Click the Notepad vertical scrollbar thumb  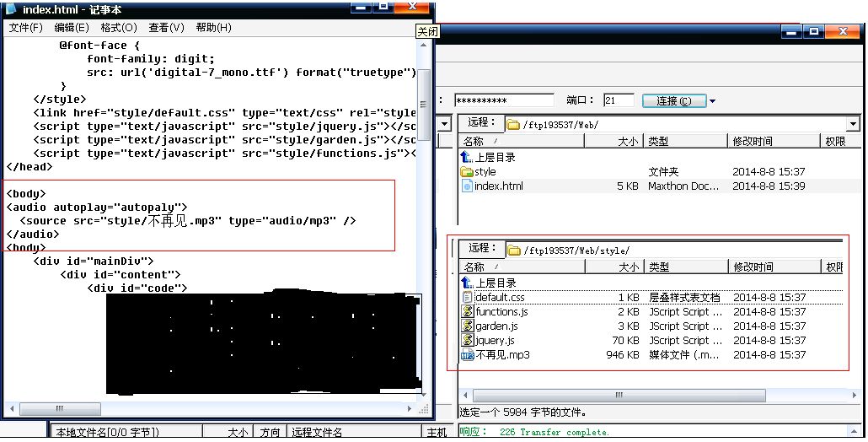[424, 104]
